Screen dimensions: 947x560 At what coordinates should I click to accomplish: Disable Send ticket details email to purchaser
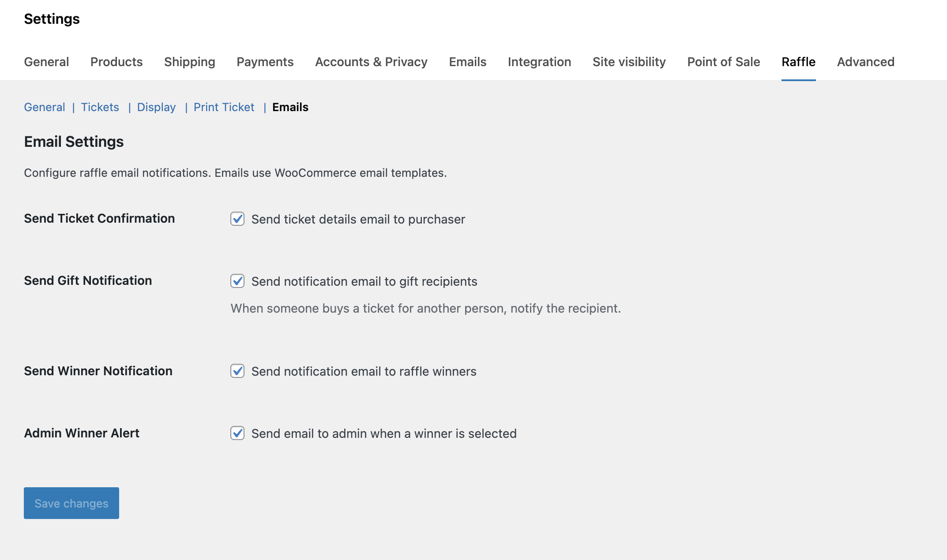click(237, 219)
